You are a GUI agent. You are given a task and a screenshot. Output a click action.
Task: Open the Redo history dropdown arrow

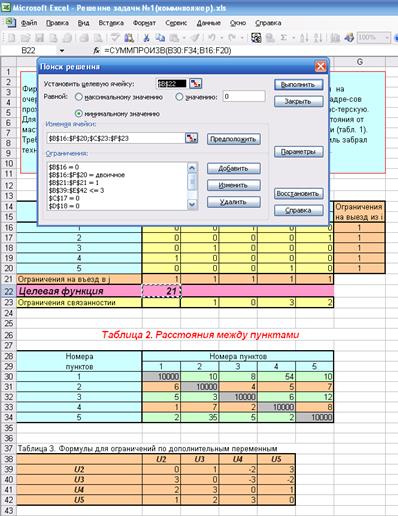[x=241, y=38]
